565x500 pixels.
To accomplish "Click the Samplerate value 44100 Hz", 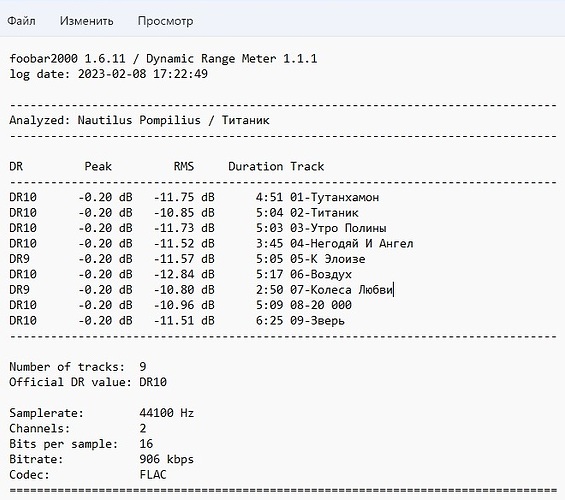I will coord(167,413).
